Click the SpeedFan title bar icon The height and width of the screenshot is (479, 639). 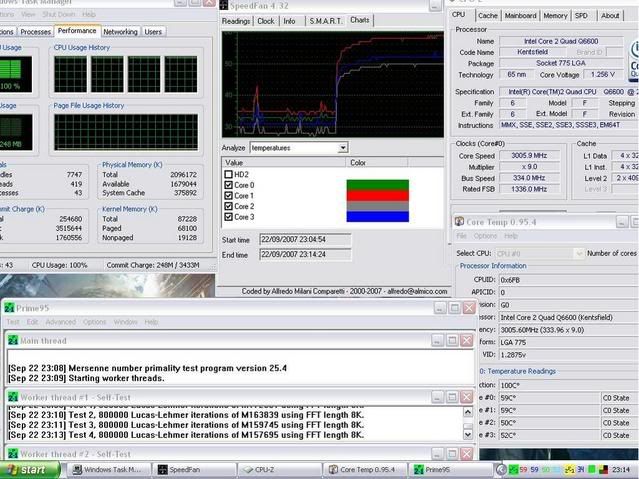point(224,5)
